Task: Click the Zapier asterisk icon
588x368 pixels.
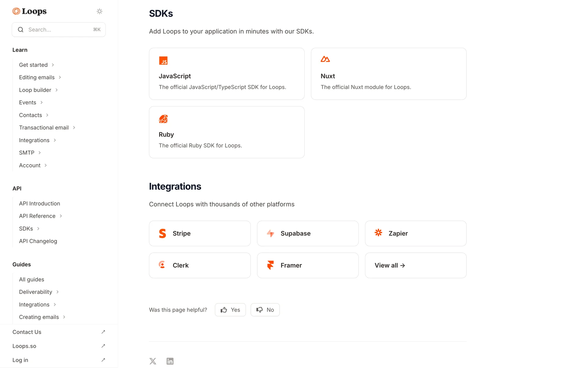Action: (379, 233)
